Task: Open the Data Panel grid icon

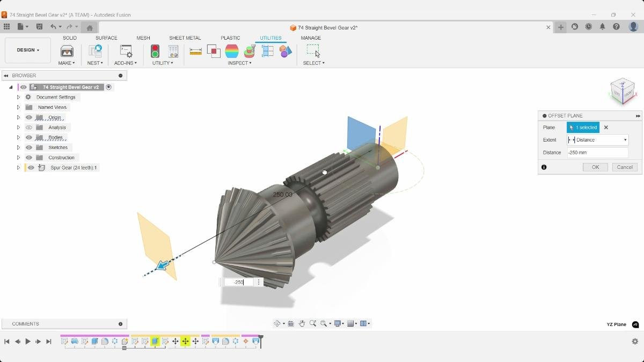Action: point(6,27)
